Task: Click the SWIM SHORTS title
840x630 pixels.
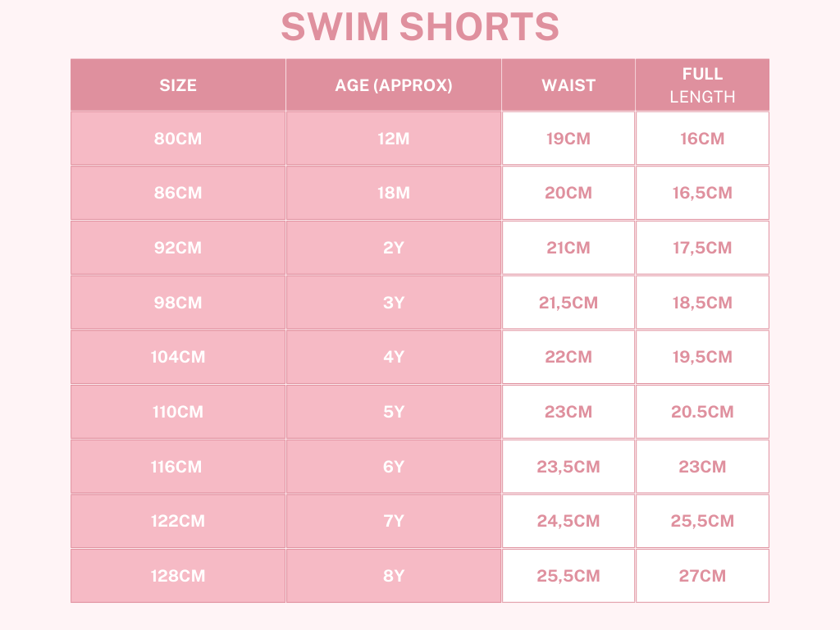Action: click(420, 27)
